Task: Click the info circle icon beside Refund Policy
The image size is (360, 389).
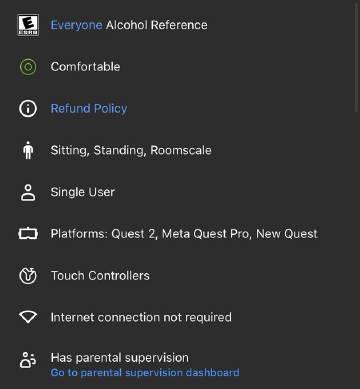Action: click(x=28, y=109)
